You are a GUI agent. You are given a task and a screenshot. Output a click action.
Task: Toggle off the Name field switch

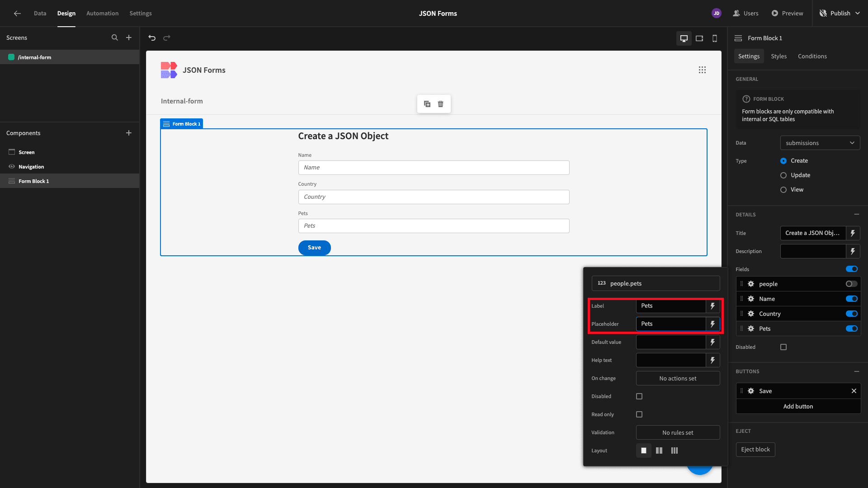[852, 299]
